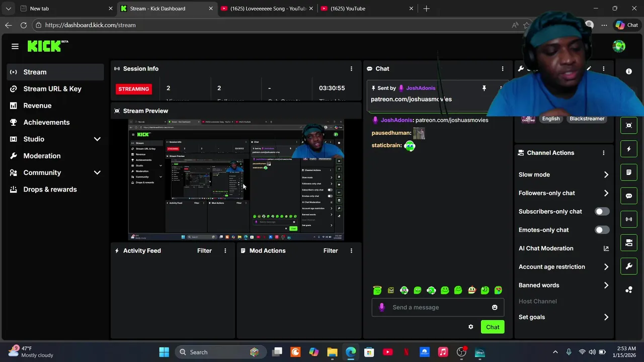644x362 pixels.
Task: Open pausedhuman username in chat
Action: coord(390,133)
